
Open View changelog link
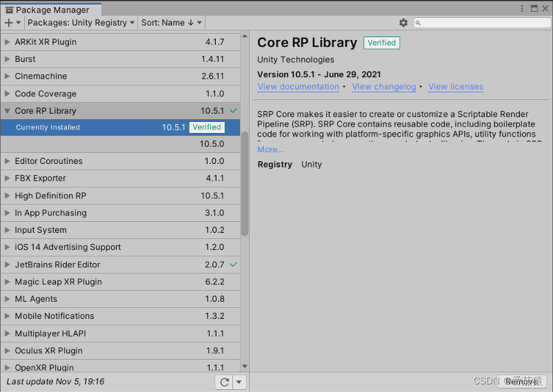tap(384, 87)
